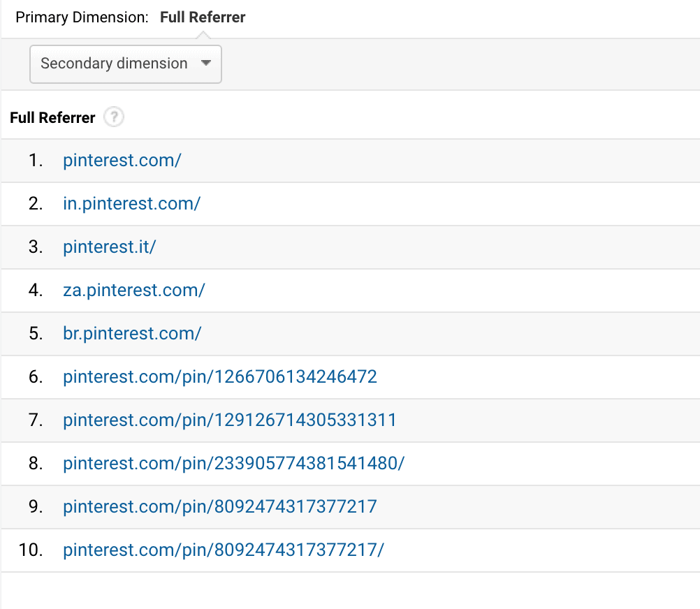This screenshot has height=609, width=700.
Task: Click row number 8 in the referrer table
Action: (36, 463)
